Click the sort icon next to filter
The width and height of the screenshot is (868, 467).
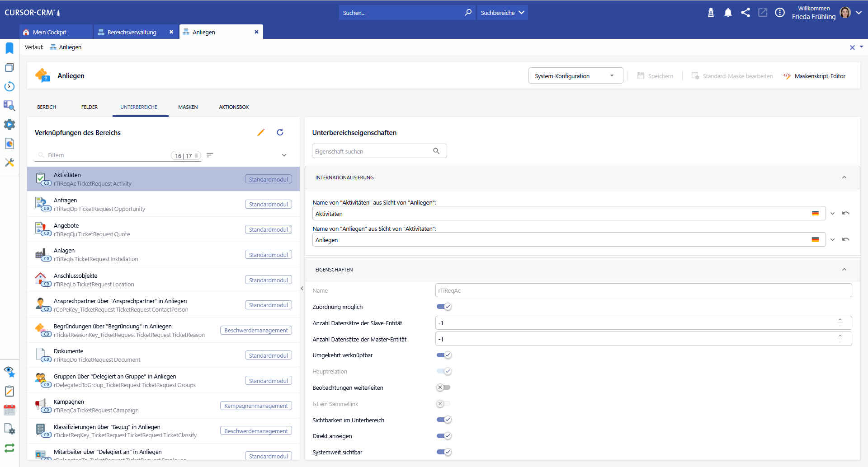click(x=210, y=155)
